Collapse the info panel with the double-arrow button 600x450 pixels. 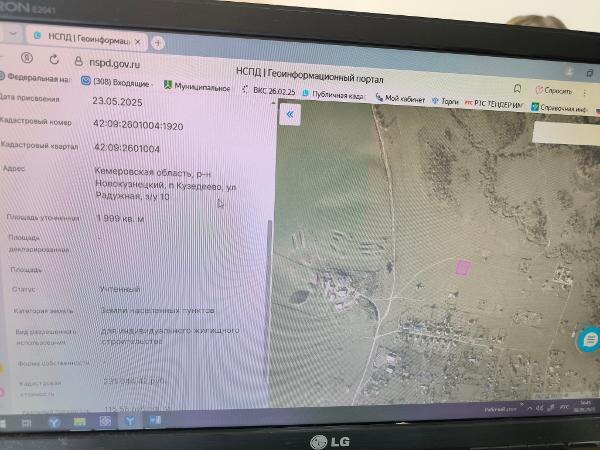pos(290,114)
